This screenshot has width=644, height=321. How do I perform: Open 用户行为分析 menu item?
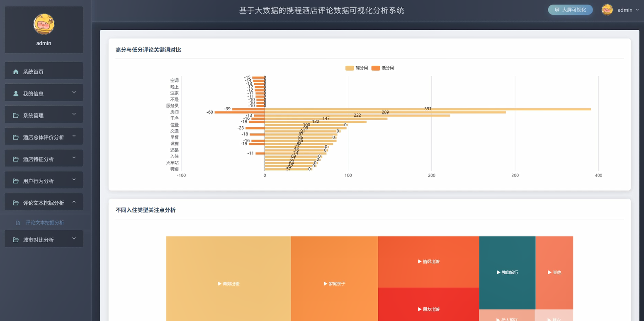pyautogui.click(x=44, y=181)
